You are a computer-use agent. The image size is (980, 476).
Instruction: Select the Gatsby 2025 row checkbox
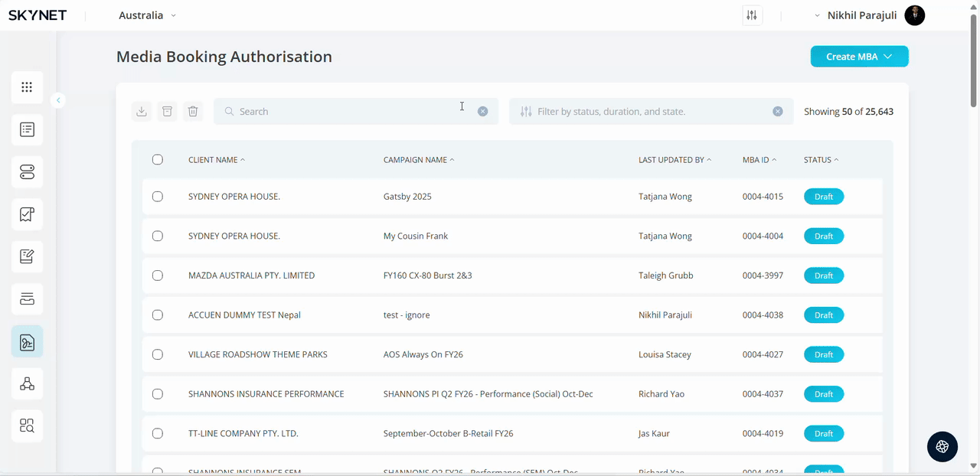pyautogui.click(x=158, y=197)
